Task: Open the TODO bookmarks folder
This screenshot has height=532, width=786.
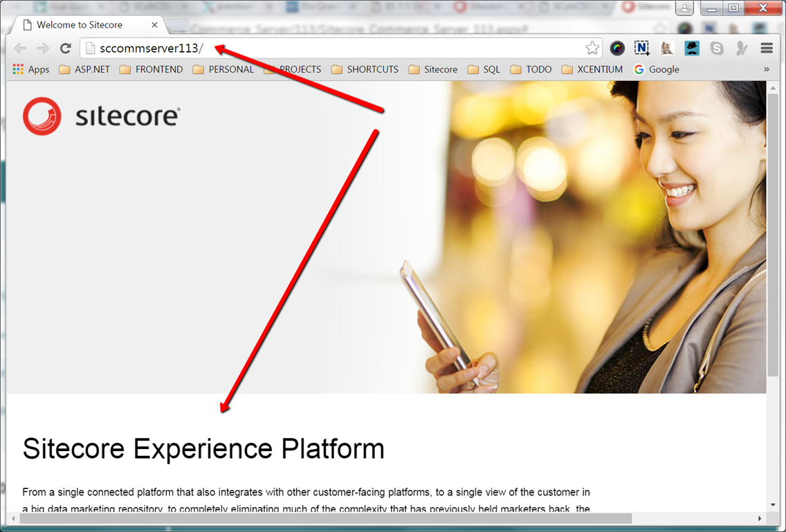Action: click(531, 69)
